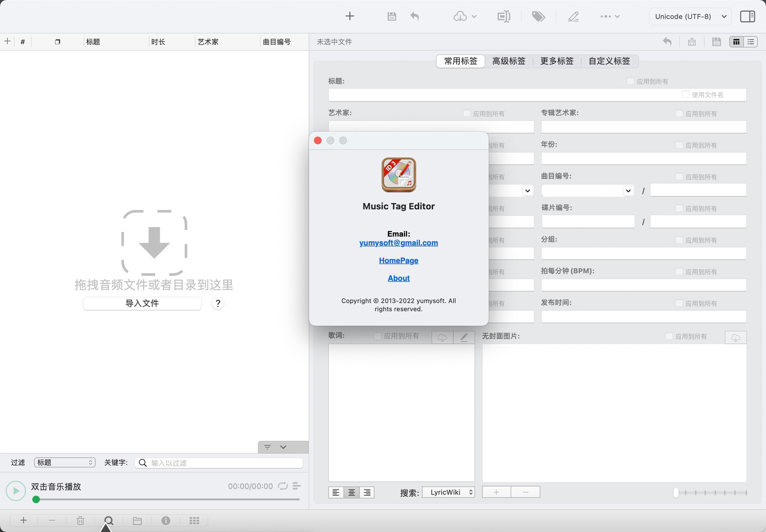
Task: Click the revert arrow in editor header
Action: pyautogui.click(x=667, y=41)
